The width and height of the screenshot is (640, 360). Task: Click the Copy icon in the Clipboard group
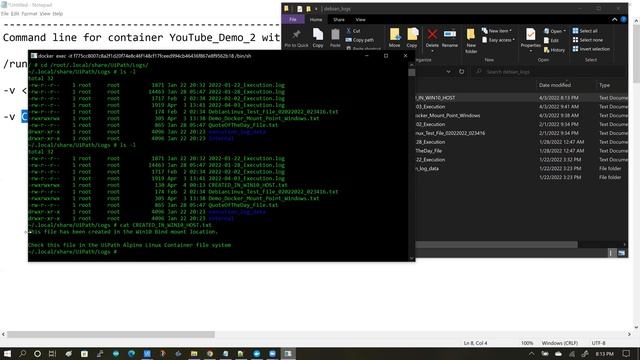click(x=318, y=35)
